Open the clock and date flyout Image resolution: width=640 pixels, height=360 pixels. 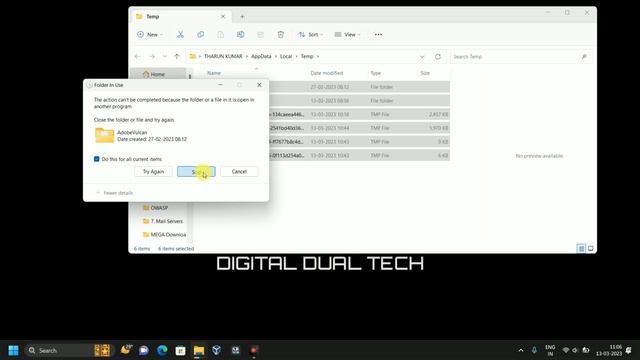pos(609,350)
